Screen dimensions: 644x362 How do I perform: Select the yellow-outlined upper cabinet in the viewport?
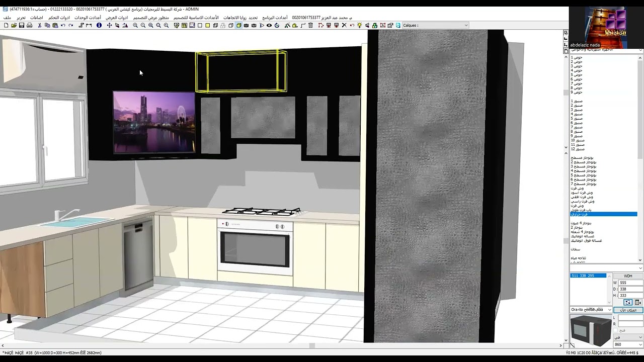click(241, 71)
